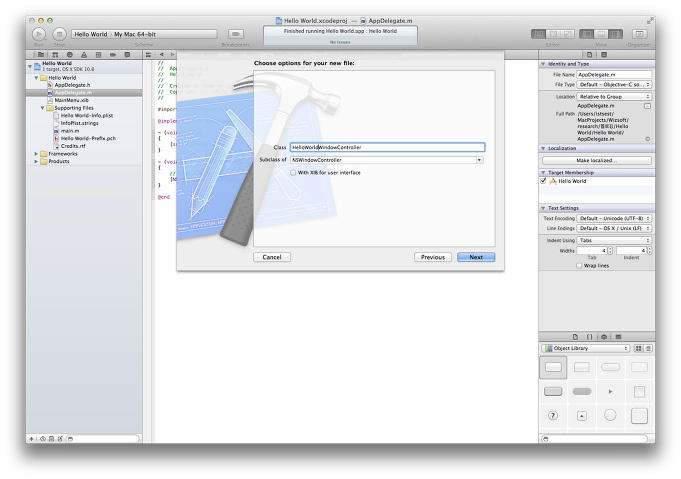
Task: Switch object library to list view
Action: coord(648,348)
